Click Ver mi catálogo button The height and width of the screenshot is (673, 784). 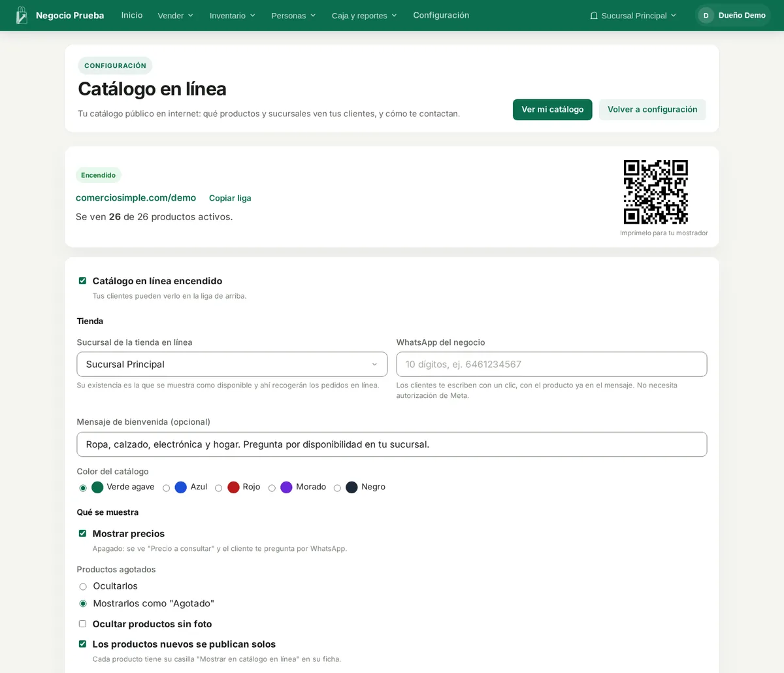tap(552, 110)
